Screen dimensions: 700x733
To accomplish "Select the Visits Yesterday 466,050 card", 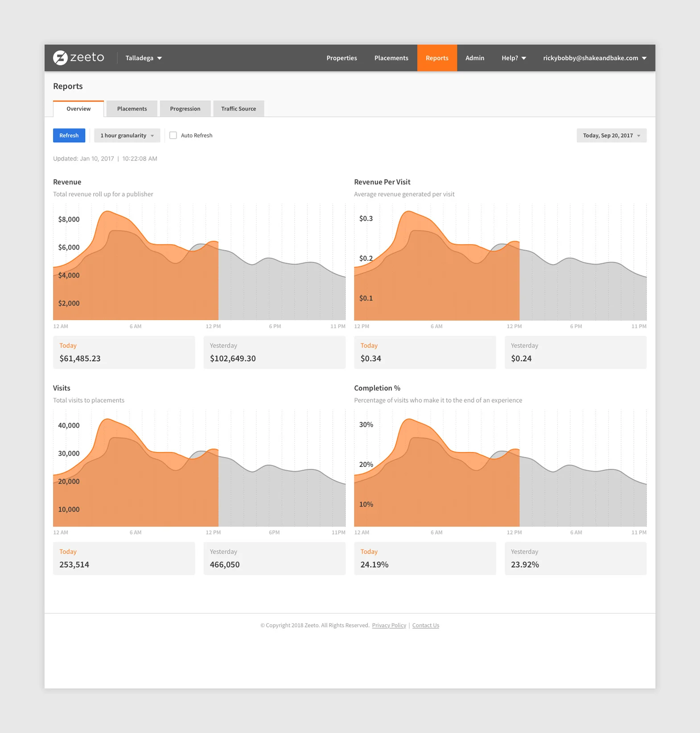I will coord(275,558).
